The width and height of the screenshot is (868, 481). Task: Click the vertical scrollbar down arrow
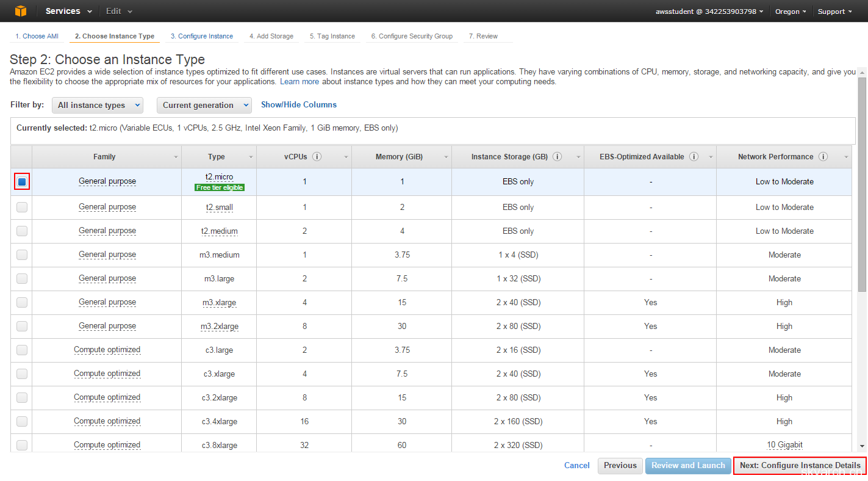[x=862, y=447]
